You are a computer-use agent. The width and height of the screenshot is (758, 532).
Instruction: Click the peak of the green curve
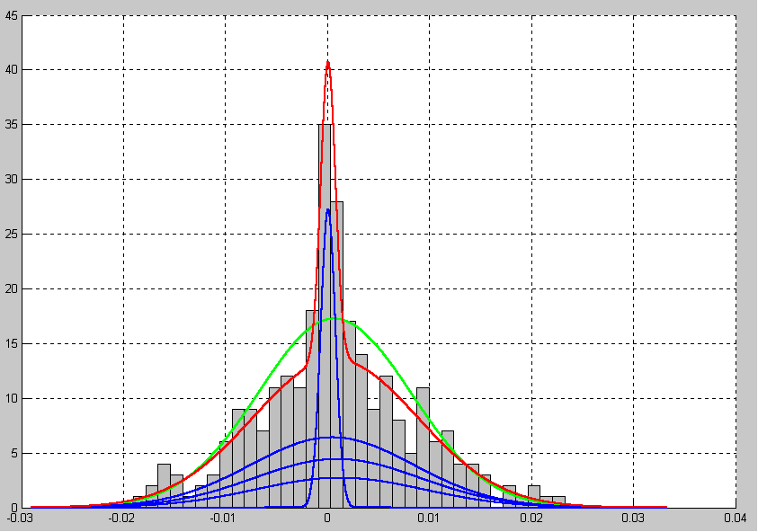[x=334, y=318]
